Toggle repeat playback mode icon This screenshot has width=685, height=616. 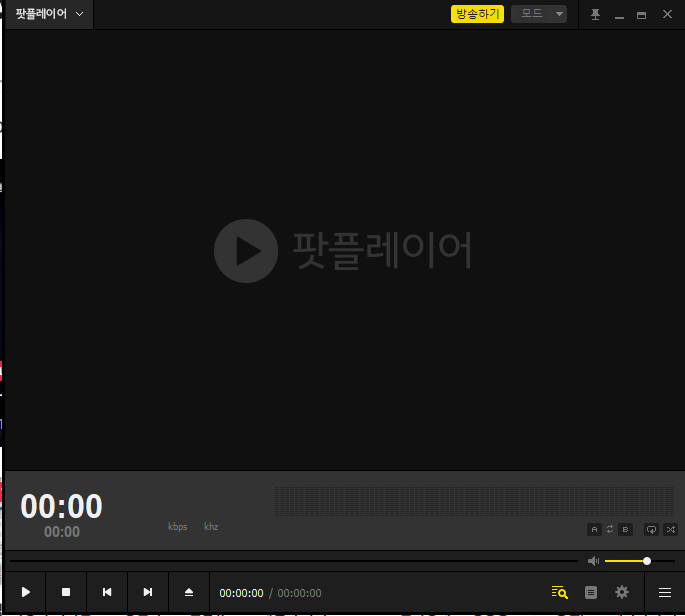[x=651, y=529]
